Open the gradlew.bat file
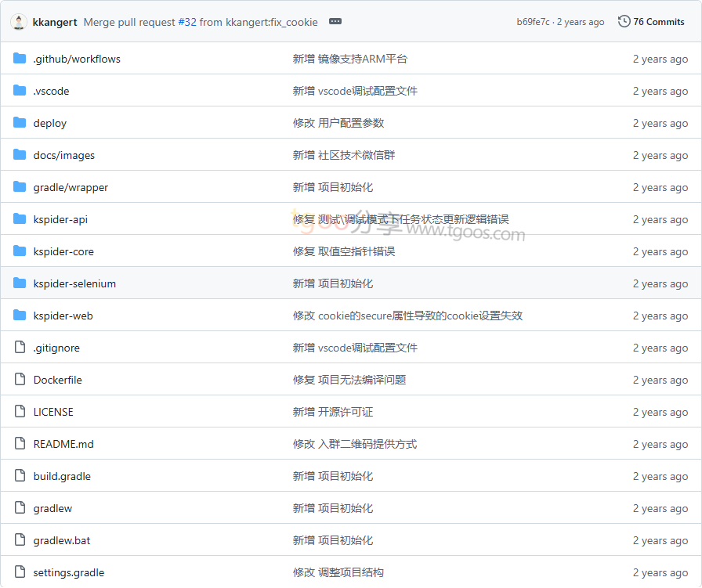The width and height of the screenshot is (702, 588). point(61,540)
